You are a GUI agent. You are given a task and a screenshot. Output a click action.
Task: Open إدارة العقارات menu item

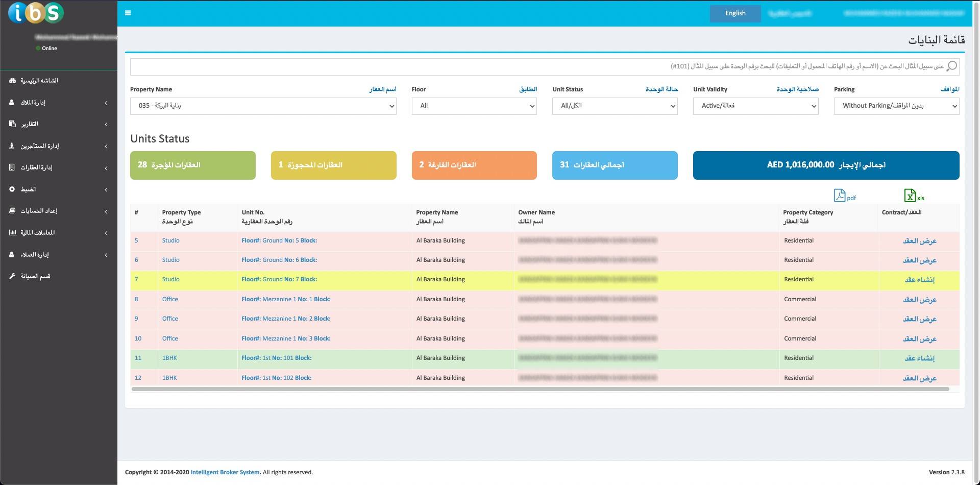[x=59, y=167]
